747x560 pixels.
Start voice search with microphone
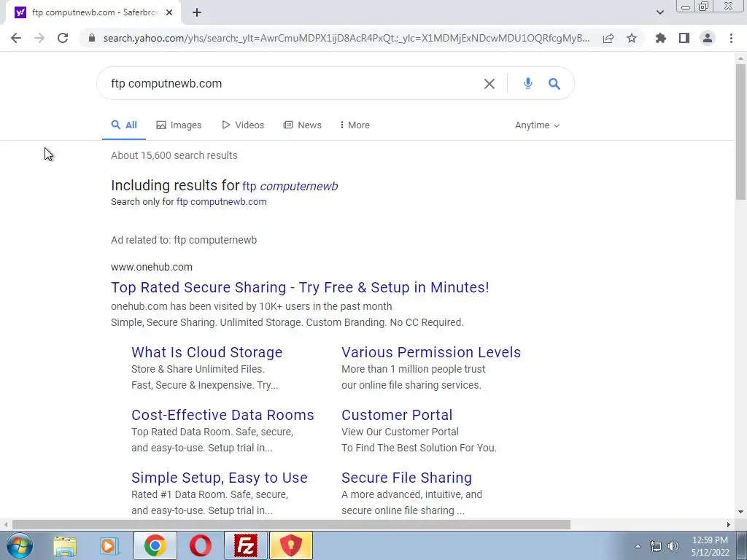point(528,83)
